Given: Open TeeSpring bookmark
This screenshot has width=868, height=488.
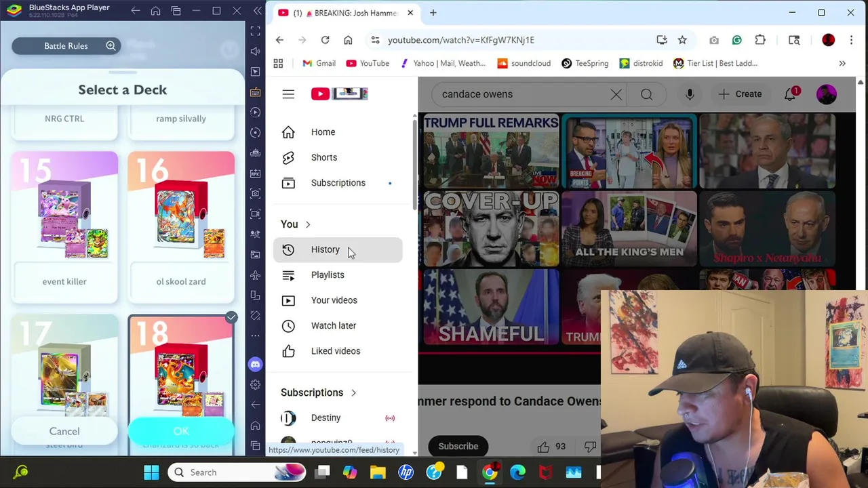Looking at the screenshot, I should (585, 63).
